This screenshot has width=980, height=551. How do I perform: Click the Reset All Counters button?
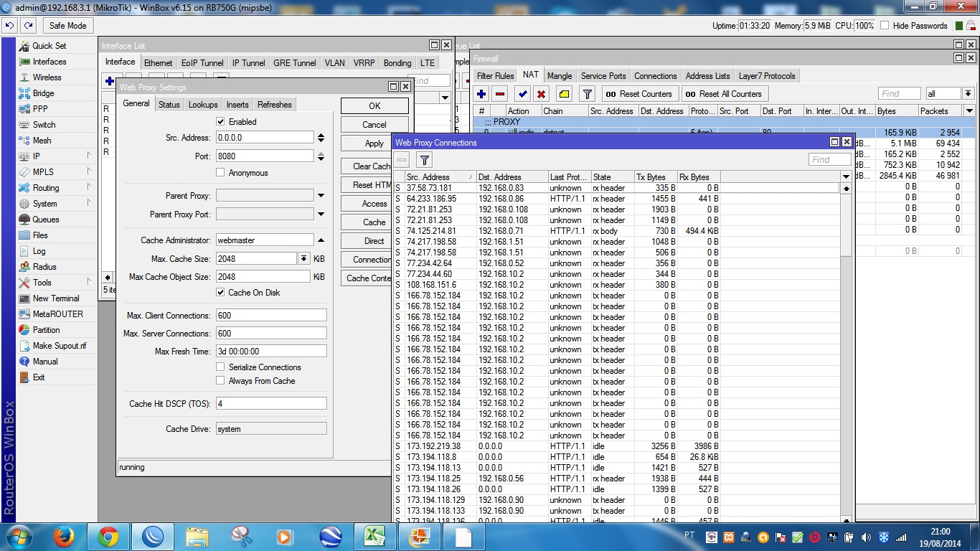pyautogui.click(x=725, y=94)
